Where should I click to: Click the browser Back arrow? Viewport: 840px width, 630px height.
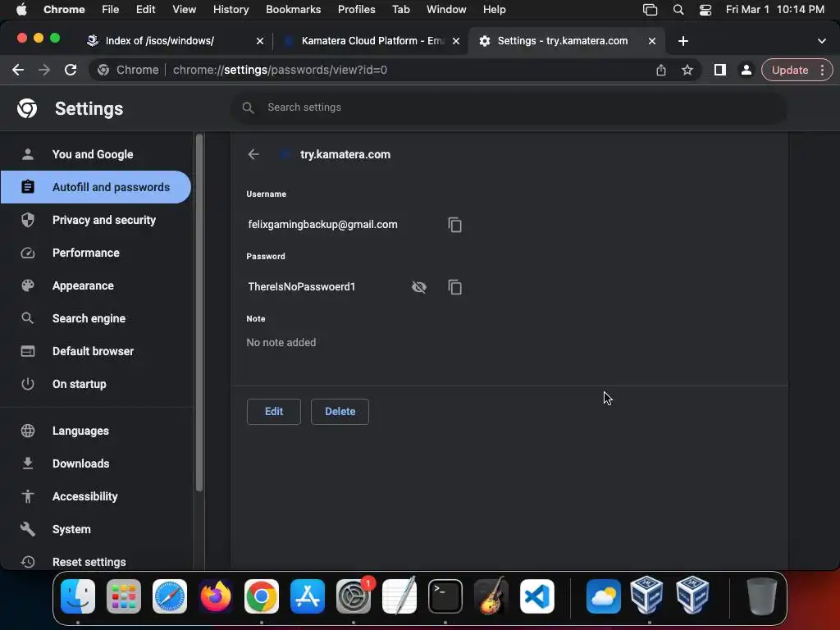[18, 70]
